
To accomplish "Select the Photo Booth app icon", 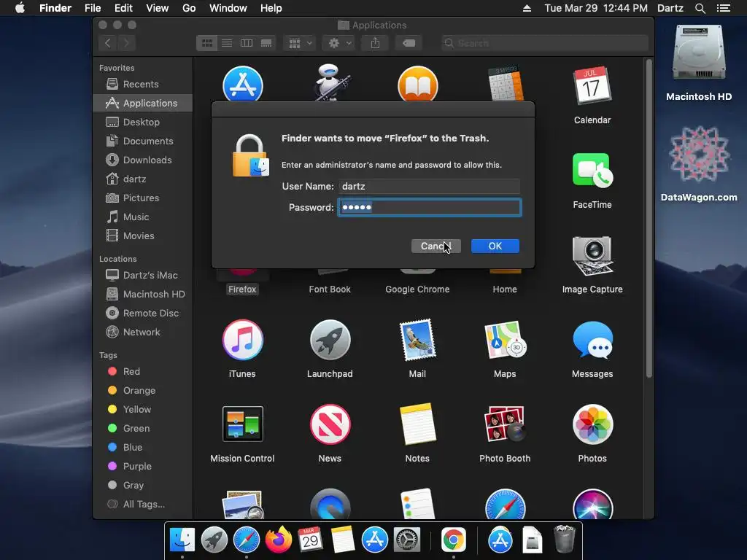I will click(x=505, y=424).
